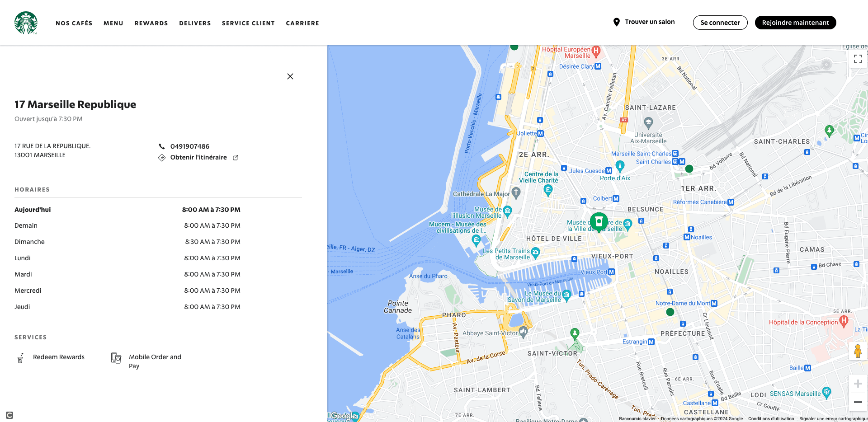
Task: Click Université Aix-Marseille marker icon
Action: (649, 123)
